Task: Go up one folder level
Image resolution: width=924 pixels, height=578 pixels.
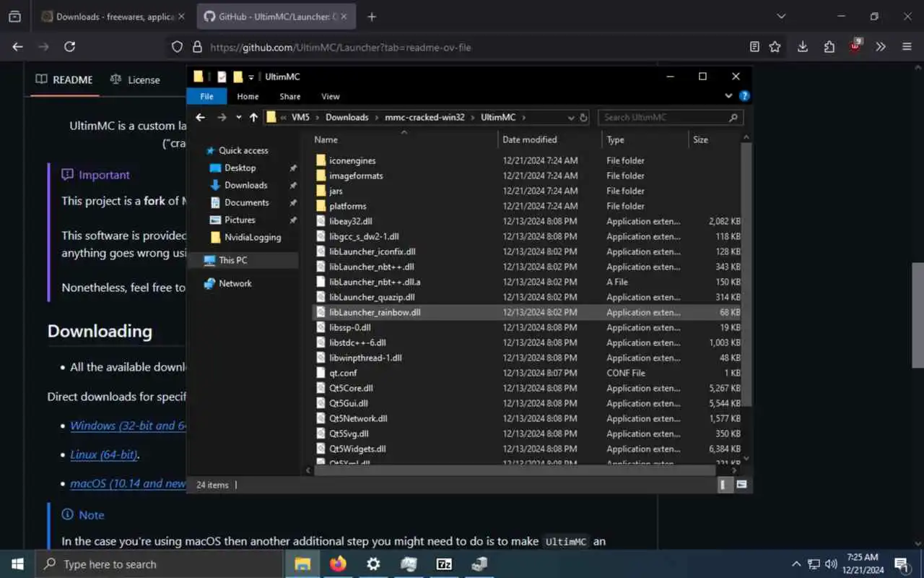Action: pyautogui.click(x=253, y=117)
